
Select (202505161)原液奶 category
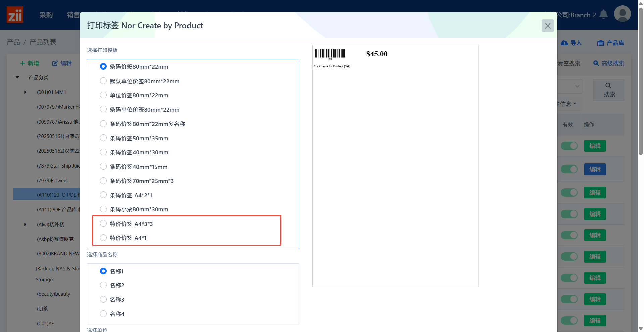58,136
